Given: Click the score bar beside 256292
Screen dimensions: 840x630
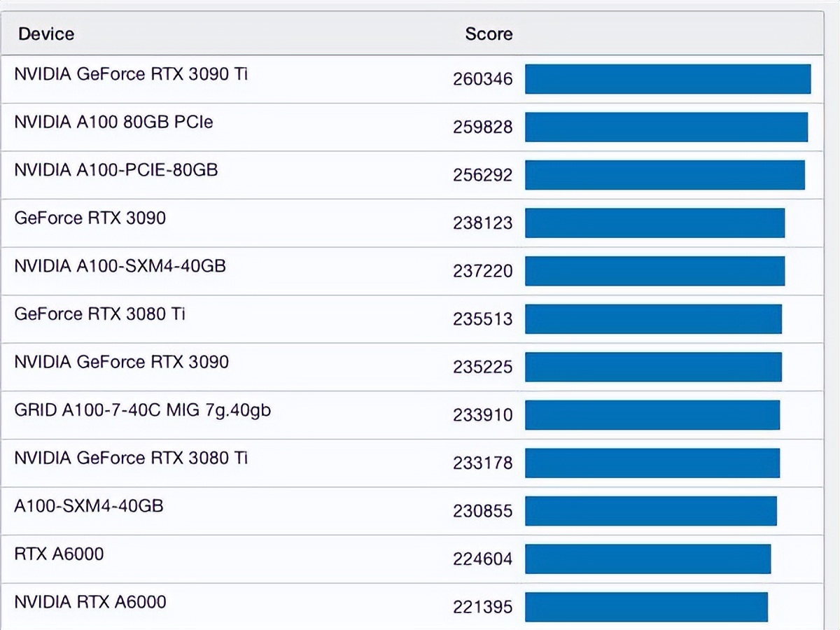Looking at the screenshot, I should tap(665, 175).
